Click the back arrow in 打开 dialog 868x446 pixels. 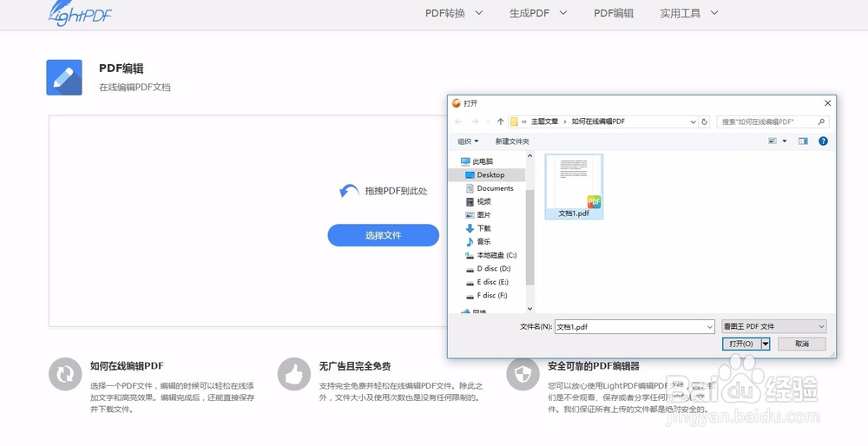[458, 121]
